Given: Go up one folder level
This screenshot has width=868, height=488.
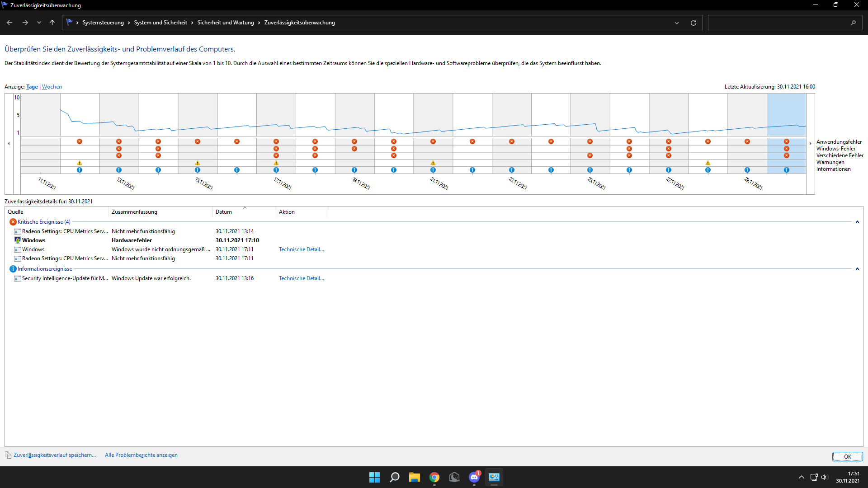Looking at the screenshot, I should (x=52, y=23).
